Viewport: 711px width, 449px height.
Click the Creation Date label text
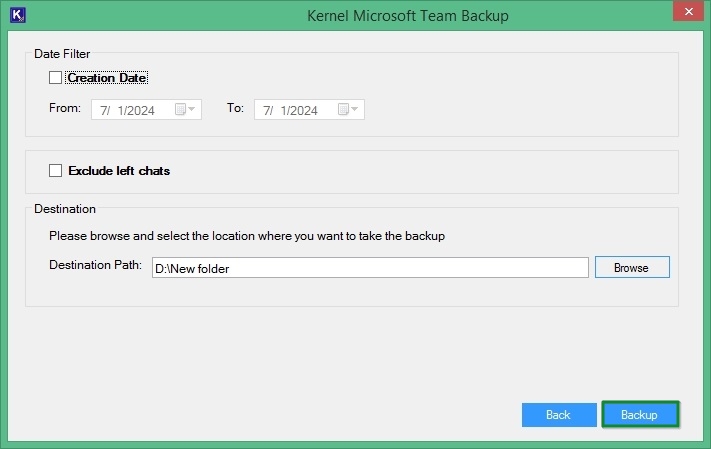pyautogui.click(x=107, y=78)
